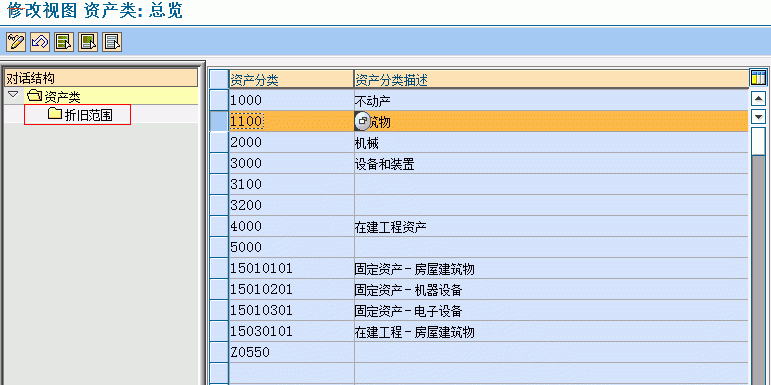Select row marker for asset class 2000
The width and height of the screenshot is (771, 385).
[219, 143]
